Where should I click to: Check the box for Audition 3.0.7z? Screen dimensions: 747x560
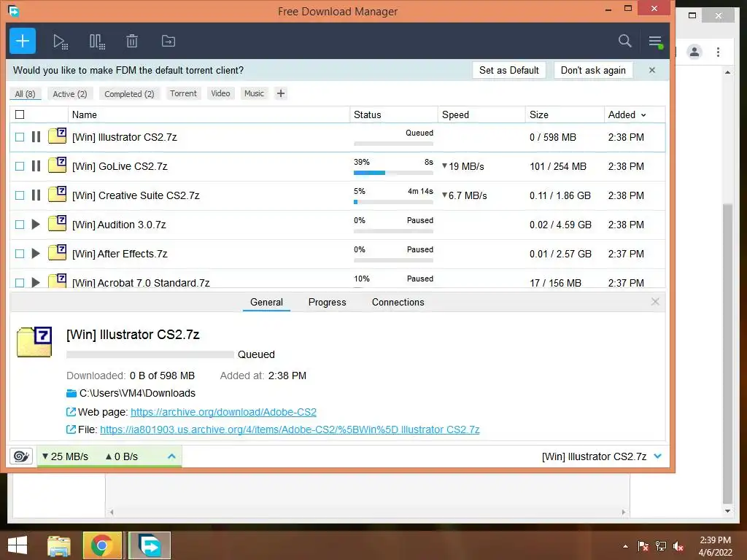(20, 225)
